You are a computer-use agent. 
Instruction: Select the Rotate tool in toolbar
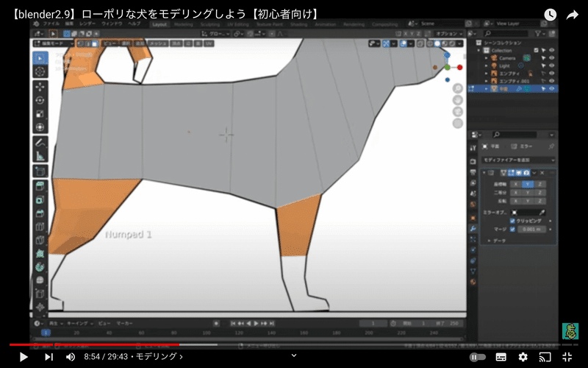coord(40,100)
